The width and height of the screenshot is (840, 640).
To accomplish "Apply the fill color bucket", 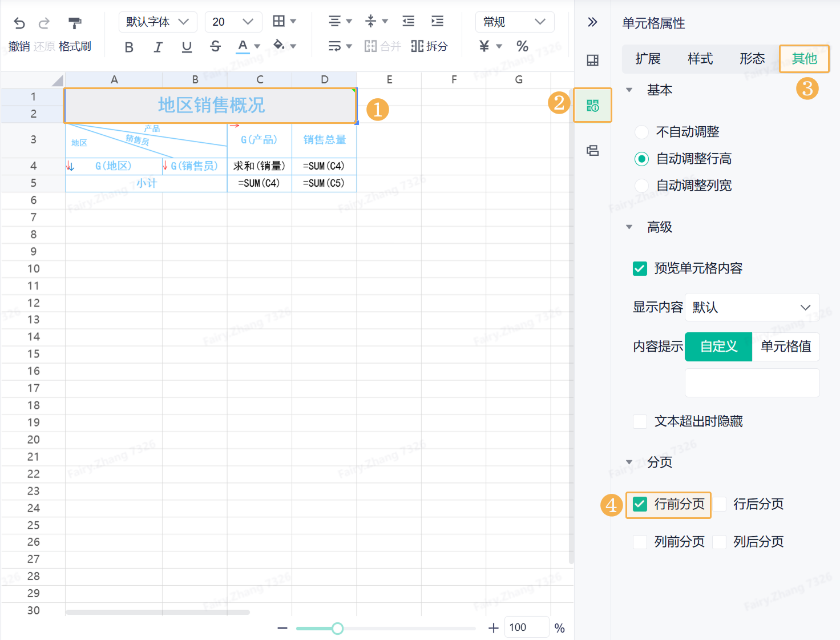I will pos(279,45).
